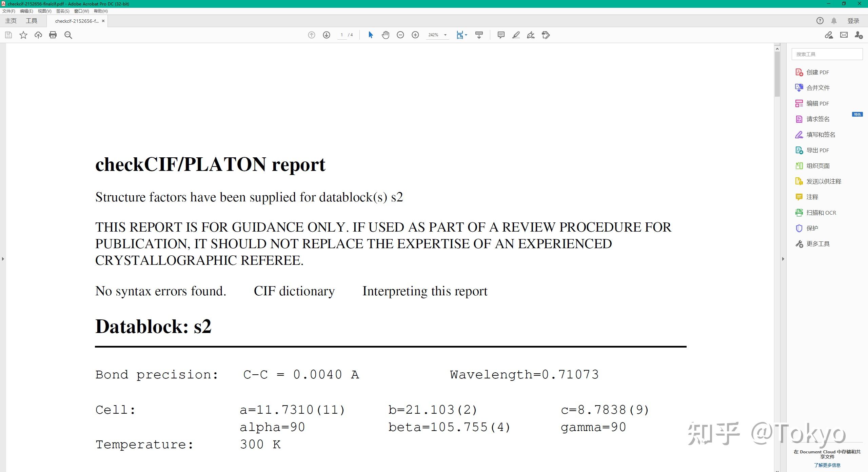Click the 导出 PDF tool
Screen dimensions: 868x472
click(817, 150)
